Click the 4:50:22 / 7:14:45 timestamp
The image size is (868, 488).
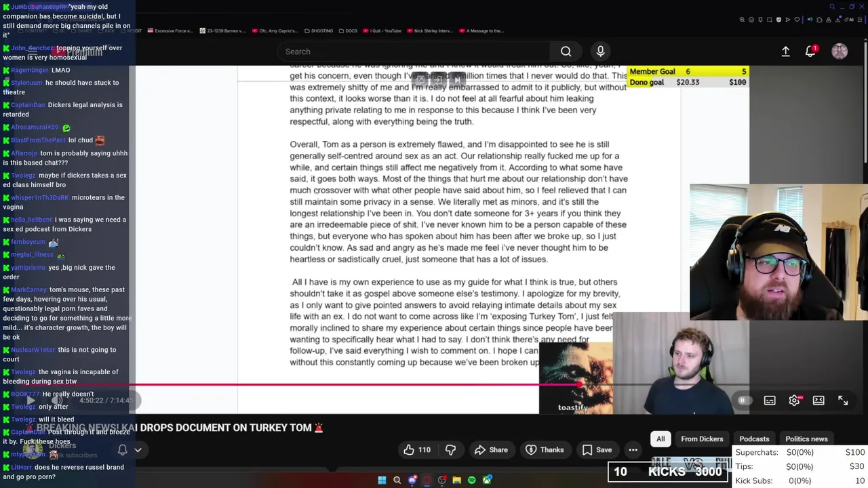coord(106,401)
